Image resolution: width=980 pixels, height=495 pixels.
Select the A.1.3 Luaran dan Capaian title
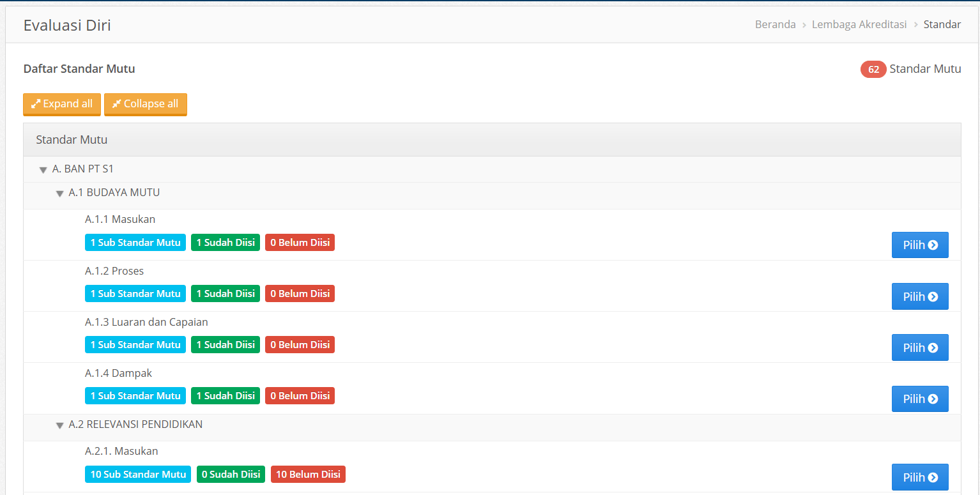point(146,322)
